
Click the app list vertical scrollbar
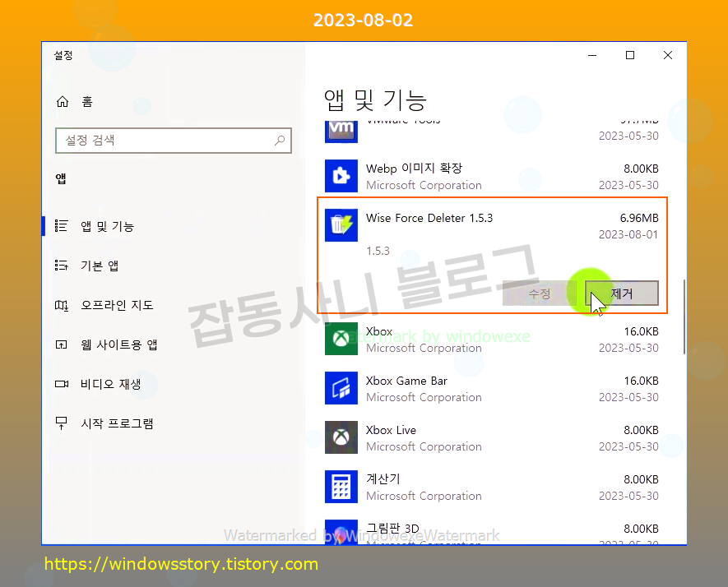pyautogui.click(x=684, y=317)
